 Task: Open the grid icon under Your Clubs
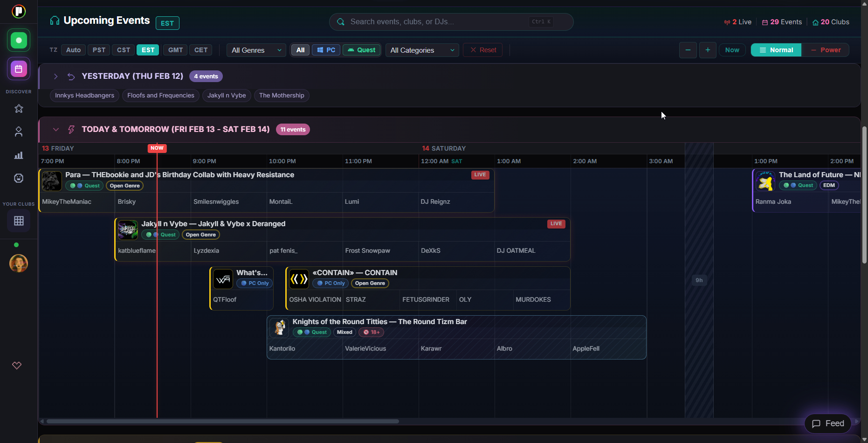(x=19, y=221)
